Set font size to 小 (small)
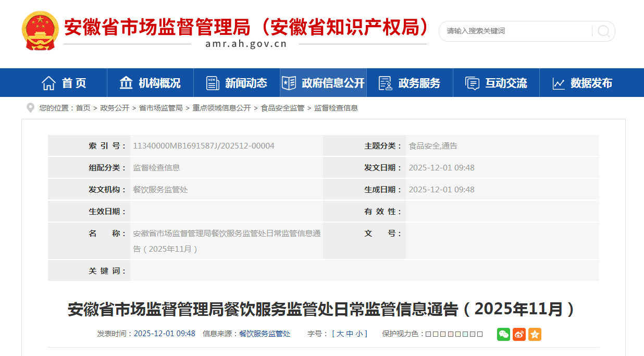The height and width of the screenshot is (356, 644). coord(360,334)
